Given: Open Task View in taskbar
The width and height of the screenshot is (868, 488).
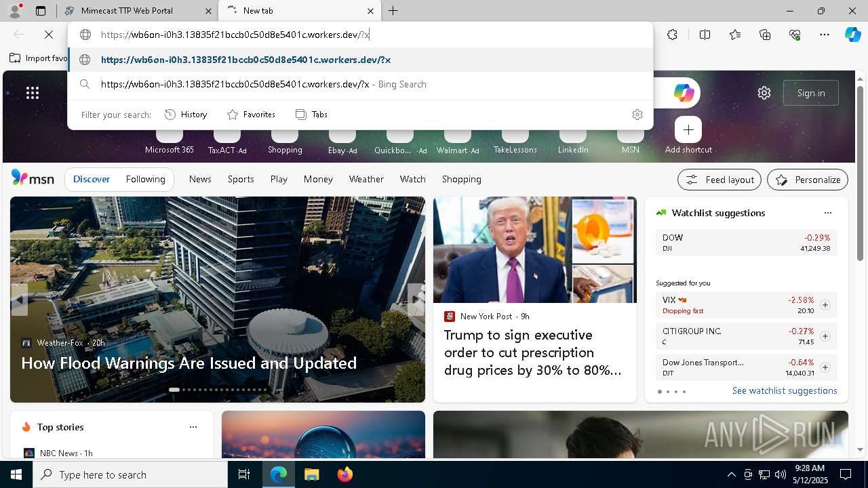Looking at the screenshot, I should point(244,474).
